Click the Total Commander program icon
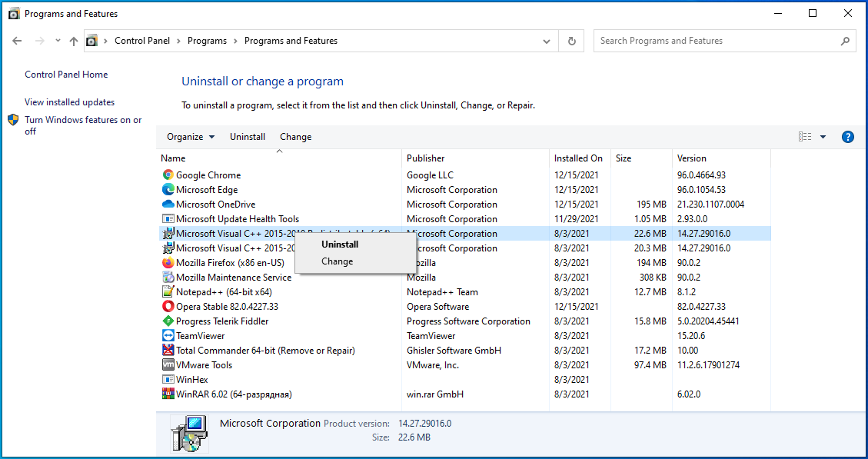The image size is (868, 459). [x=168, y=351]
